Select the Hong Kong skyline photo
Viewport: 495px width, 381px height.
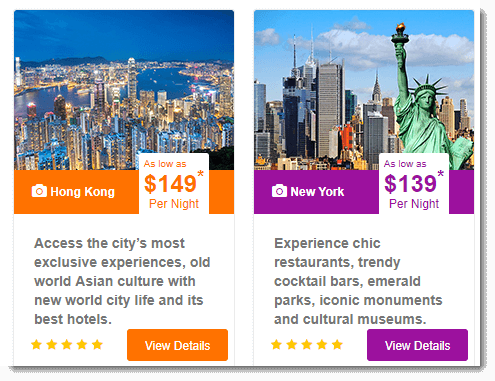(x=124, y=90)
